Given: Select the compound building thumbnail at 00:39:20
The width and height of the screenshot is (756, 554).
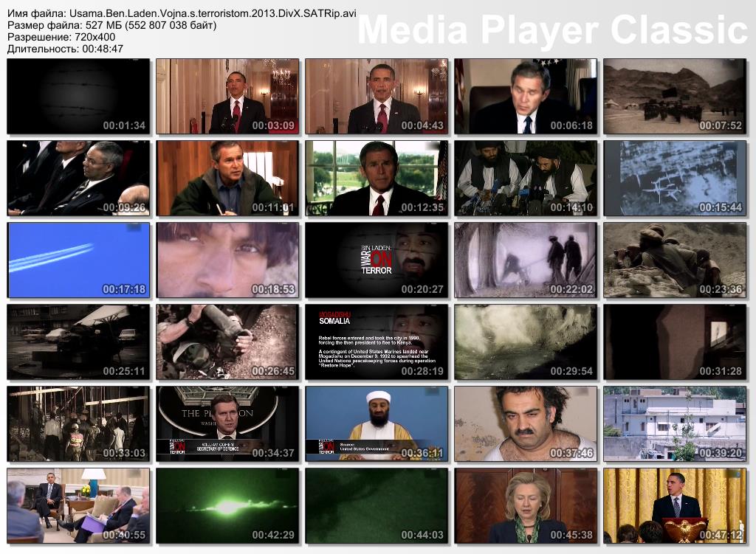Looking at the screenshot, I should [675, 423].
